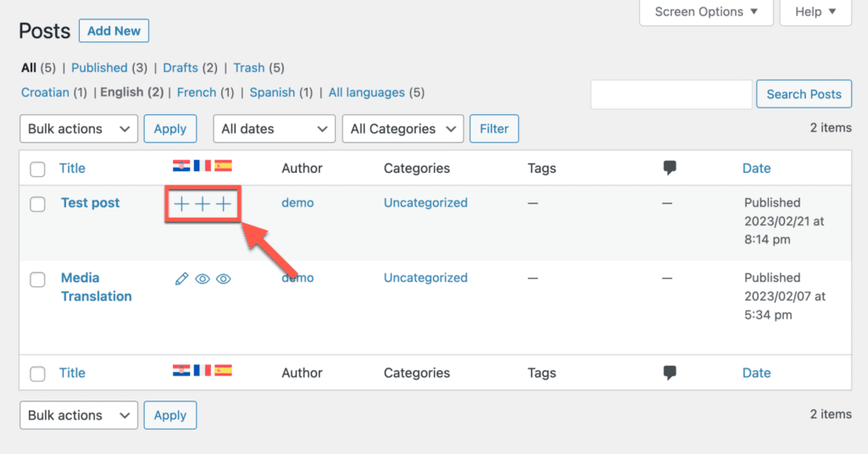Screen dimensions: 868x454
Task: Sort by Date in table header
Action: click(x=757, y=168)
